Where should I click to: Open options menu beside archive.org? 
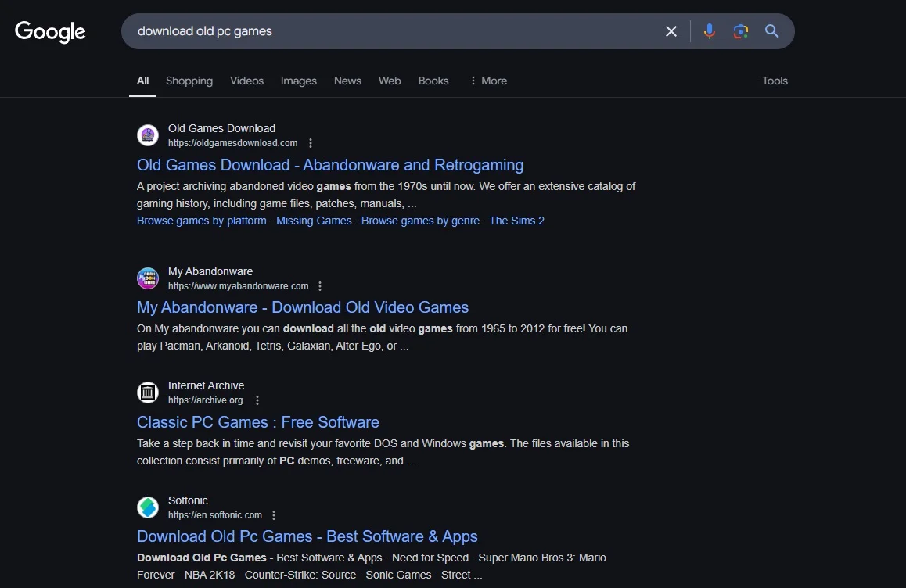tap(257, 400)
